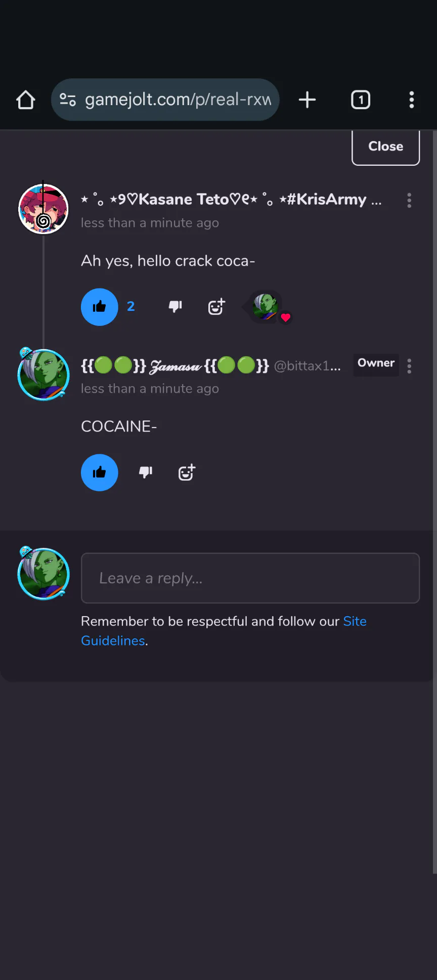This screenshot has width=437, height=980.
Task: Open a new tab with the plus icon
Action: pyautogui.click(x=307, y=100)
